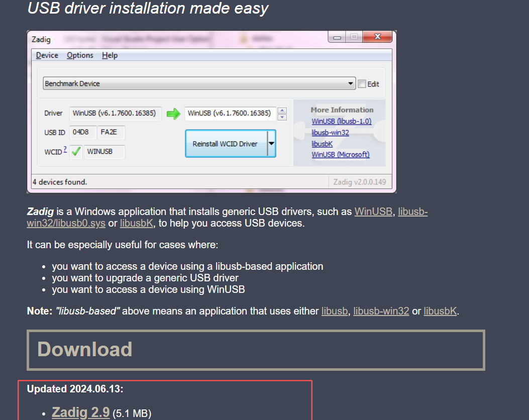Follow the libusb-win32 link in the Note

(x=381, y=311)
